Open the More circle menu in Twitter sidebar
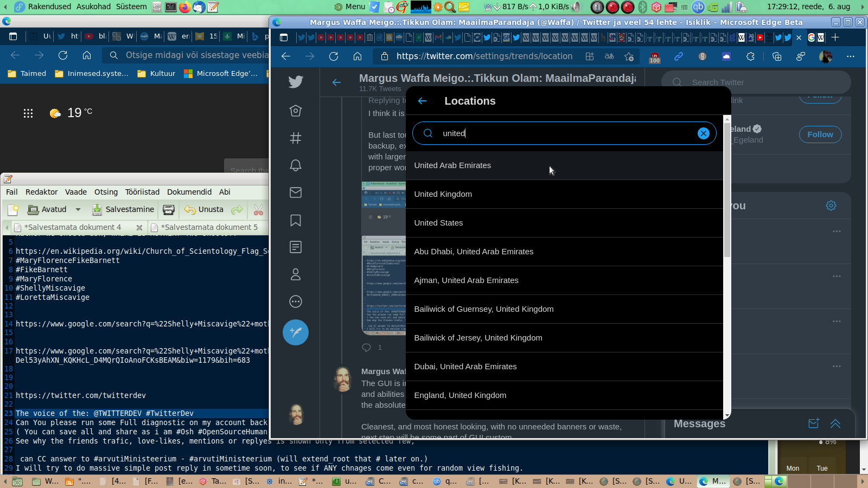 point(296,301)
